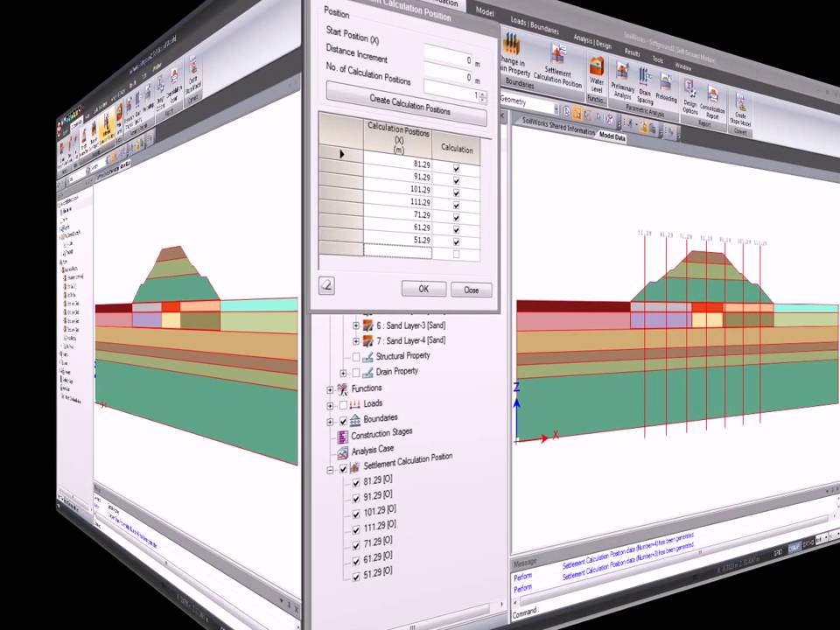
Task: Open the Geometry combo box dropdown
Action: (556, 110)
